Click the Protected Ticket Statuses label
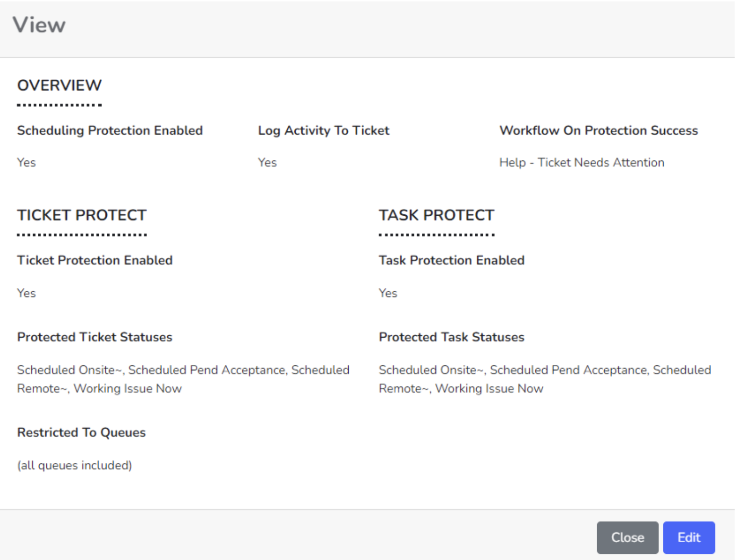Viewport: 737px width, 560px height. pos(94,337)
